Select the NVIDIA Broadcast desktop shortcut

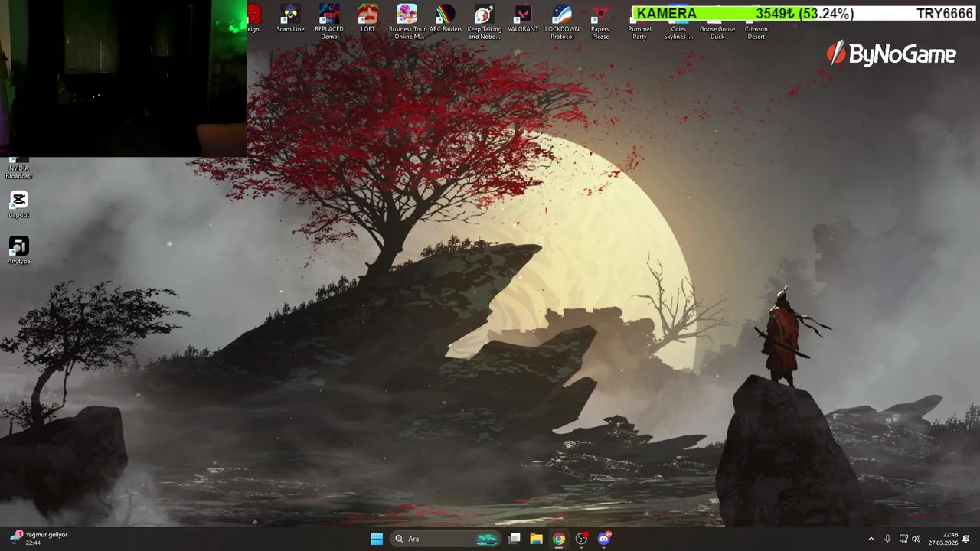(19, 168)
